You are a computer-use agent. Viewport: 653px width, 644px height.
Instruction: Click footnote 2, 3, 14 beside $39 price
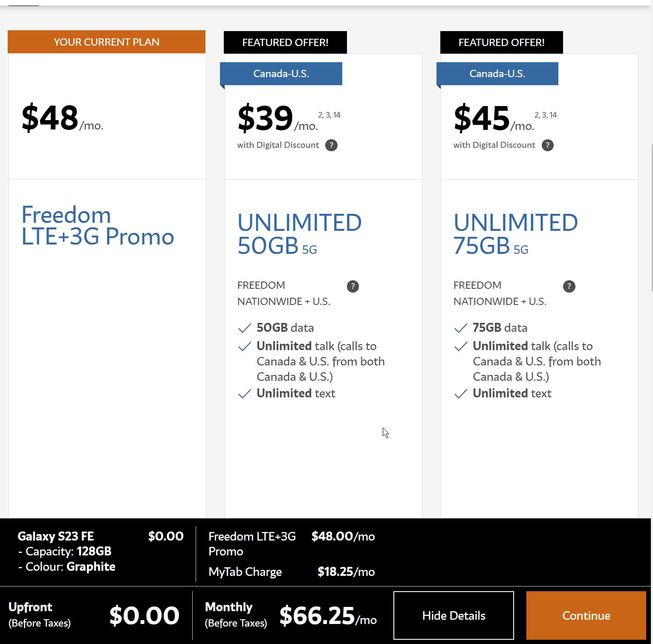(329, 115)
